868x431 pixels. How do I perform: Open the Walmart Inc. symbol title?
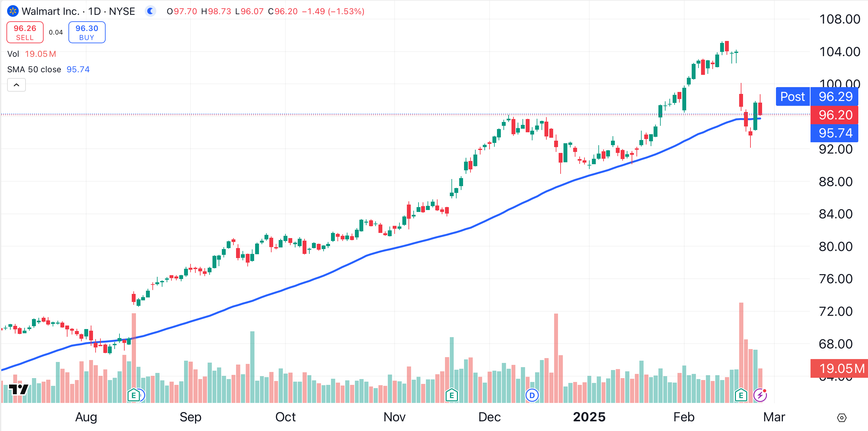click(51, 11)
